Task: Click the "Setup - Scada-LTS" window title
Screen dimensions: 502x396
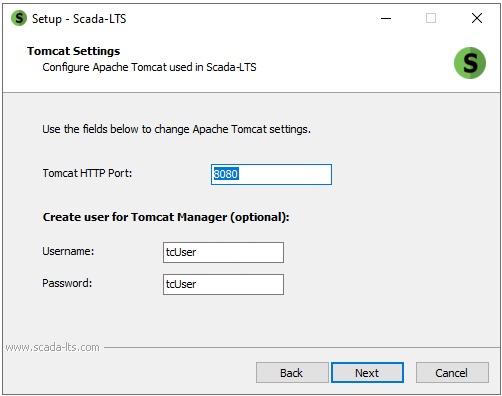Action: (79, 19)
